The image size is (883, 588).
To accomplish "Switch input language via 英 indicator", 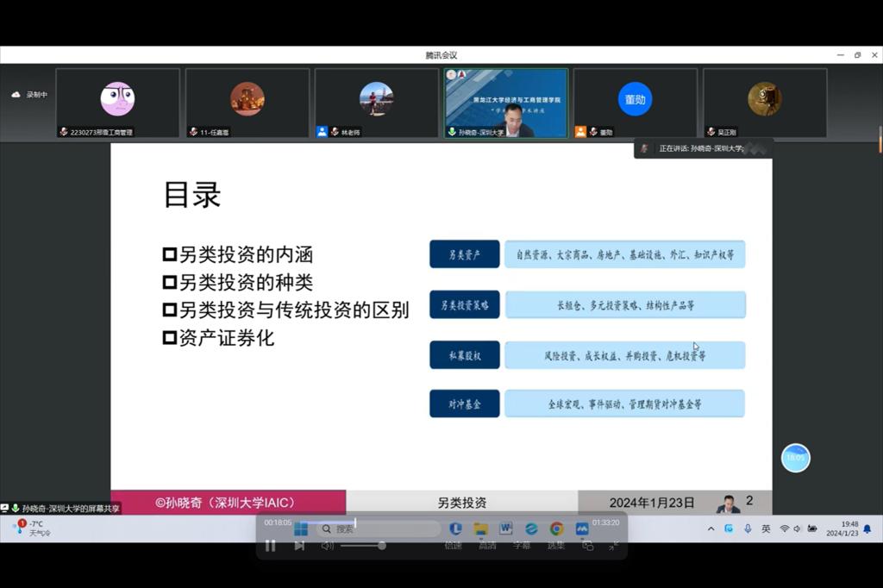I will (x=766, y=529).
